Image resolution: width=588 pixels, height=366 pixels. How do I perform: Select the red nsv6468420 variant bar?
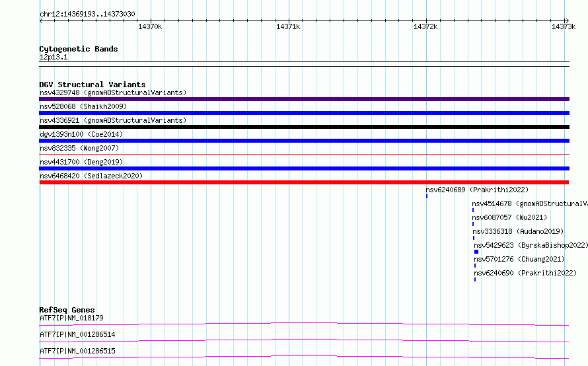tap(304, 182)
